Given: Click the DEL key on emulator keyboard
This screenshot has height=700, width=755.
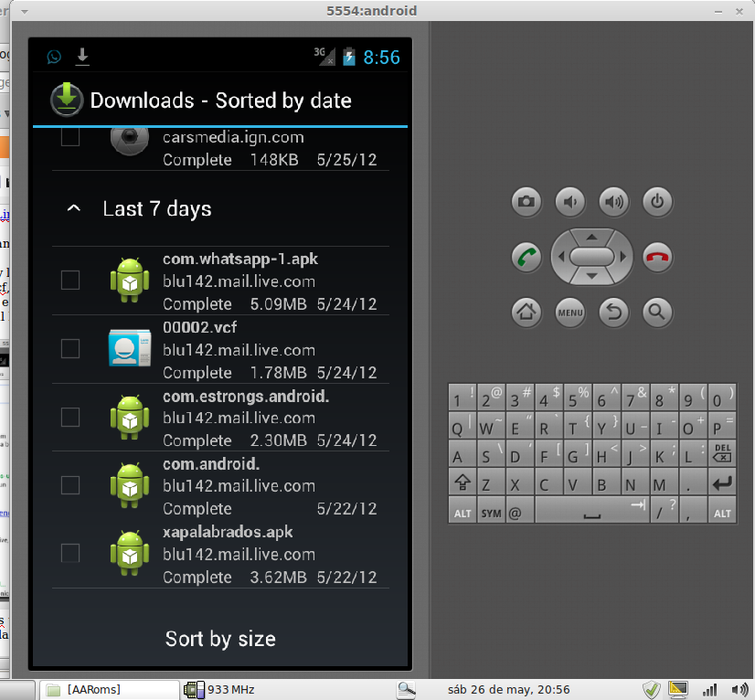Looking at the screenshot, I should tap(722, 453).
